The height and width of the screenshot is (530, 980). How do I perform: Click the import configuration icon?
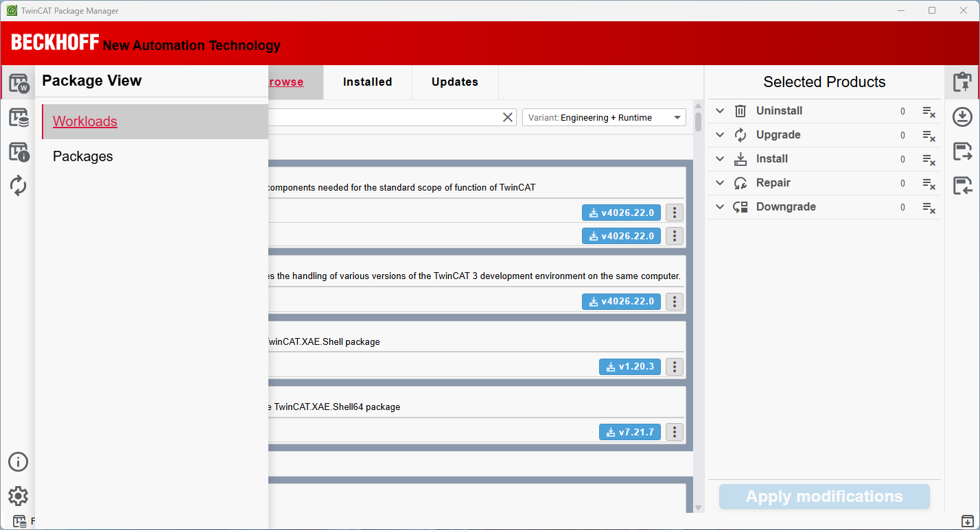tap(962, 185)
